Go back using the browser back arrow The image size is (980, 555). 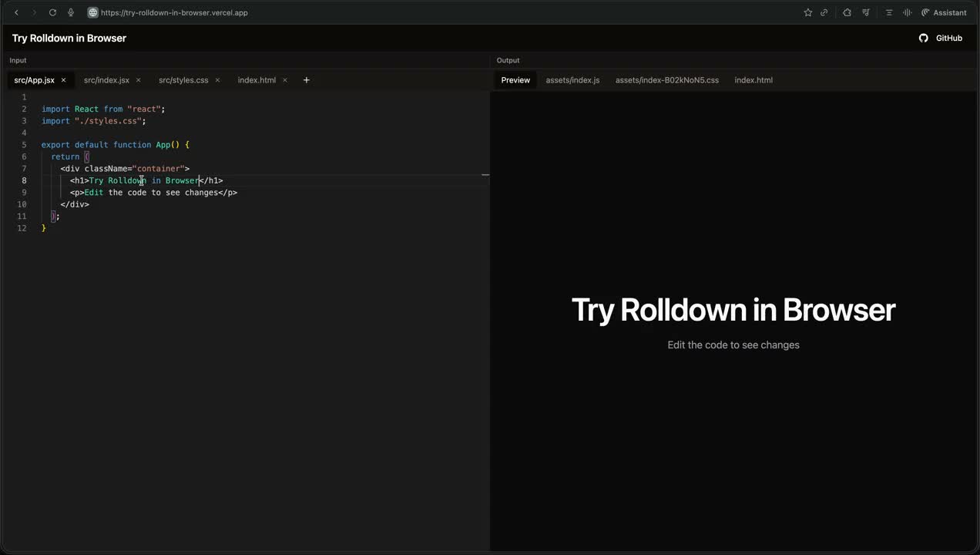tap(16, 12)
